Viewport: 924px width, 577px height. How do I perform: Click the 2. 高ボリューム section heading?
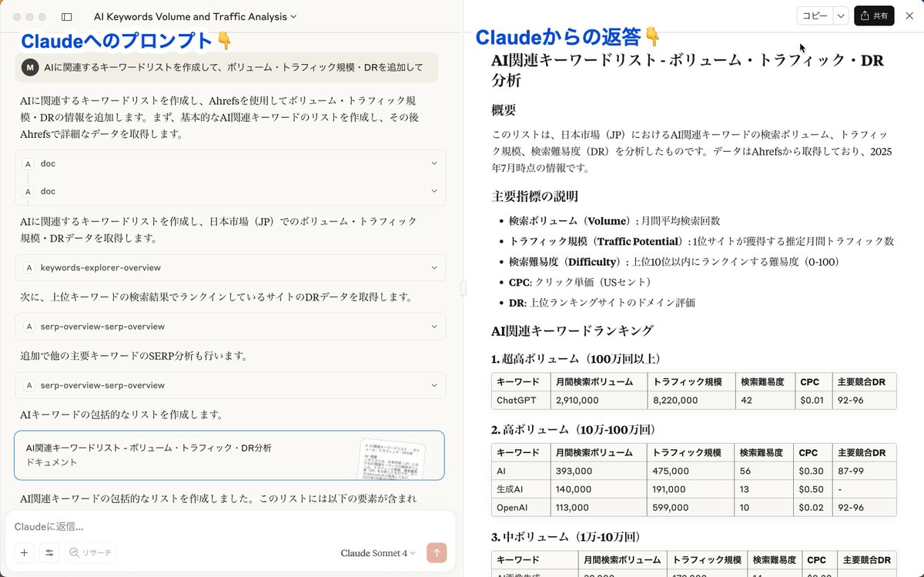click(x=573, y=429)
